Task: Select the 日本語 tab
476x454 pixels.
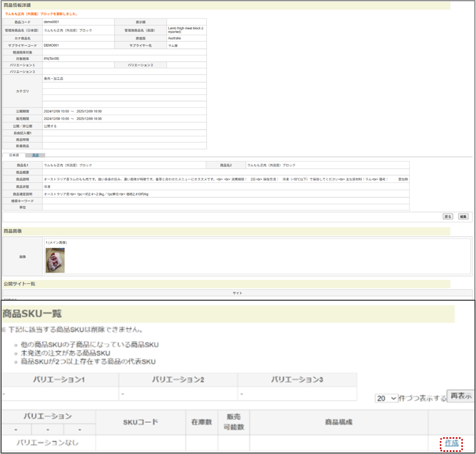Action: [x=13, y=155]
